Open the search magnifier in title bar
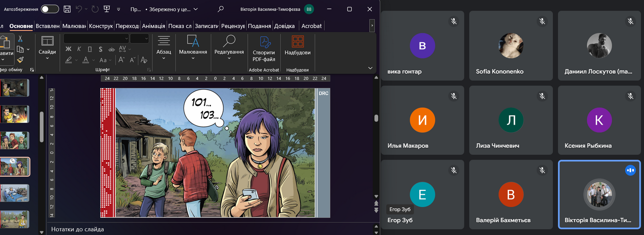This screenshot has width=644, height=235. click(x=220, y=9)
